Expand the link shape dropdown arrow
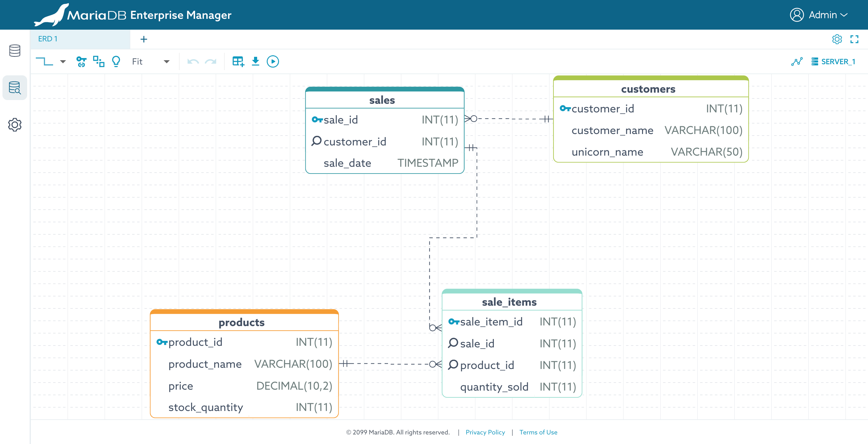Image resolution: width=868 pixels, height=444 pixels. coord(63,61)
